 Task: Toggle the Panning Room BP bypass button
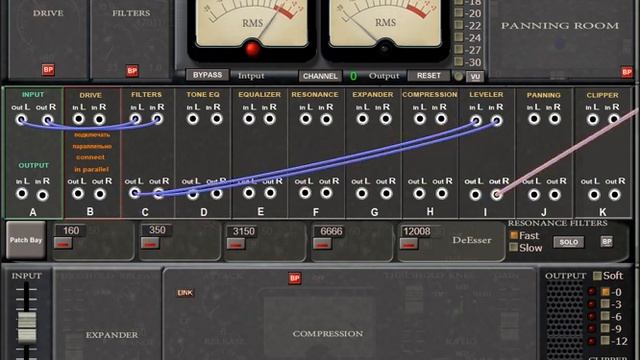click(627, 72)
